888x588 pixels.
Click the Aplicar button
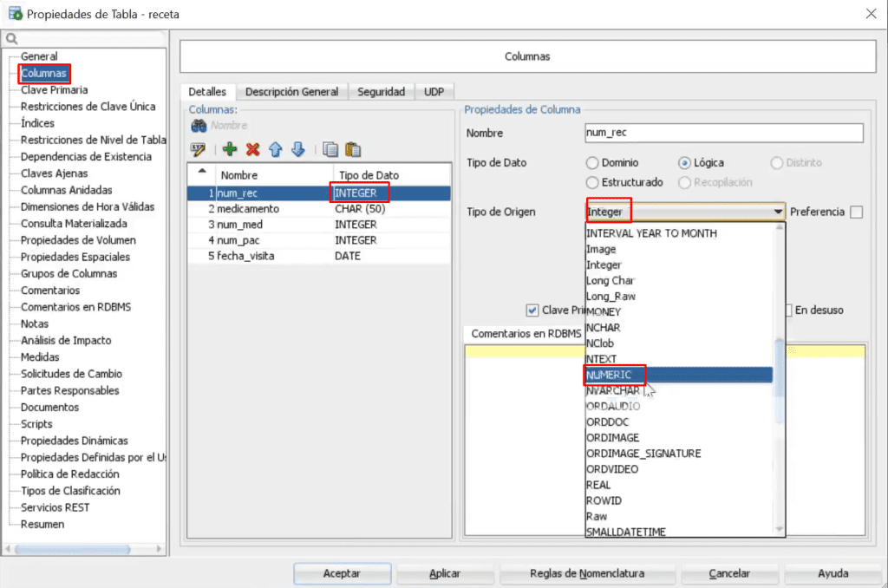click(x=445, y=573)
